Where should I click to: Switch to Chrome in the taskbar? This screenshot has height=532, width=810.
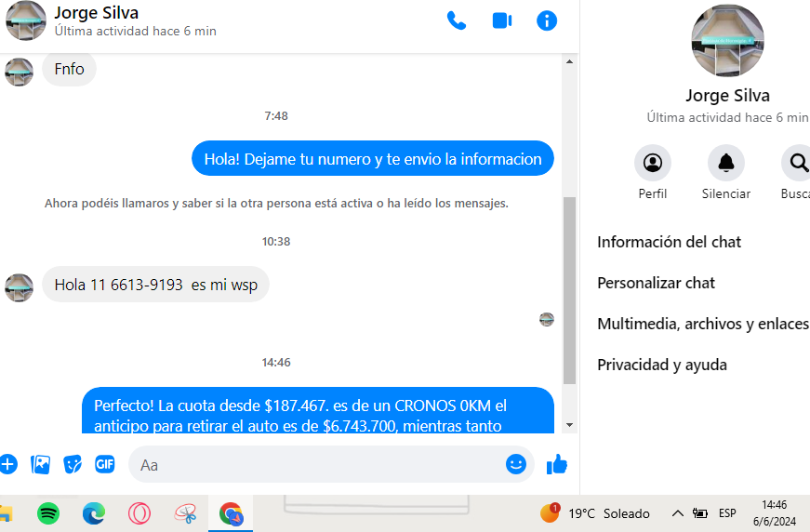pos(231,513)
